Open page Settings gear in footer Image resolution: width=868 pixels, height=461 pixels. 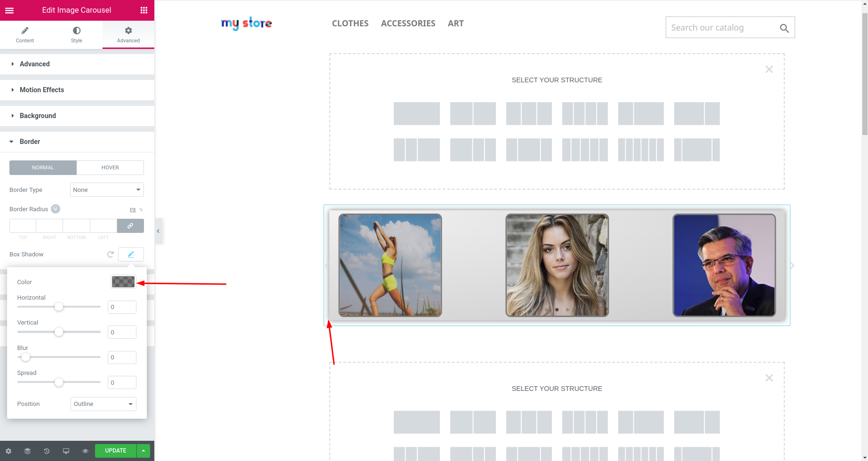[x=8, y=451]
